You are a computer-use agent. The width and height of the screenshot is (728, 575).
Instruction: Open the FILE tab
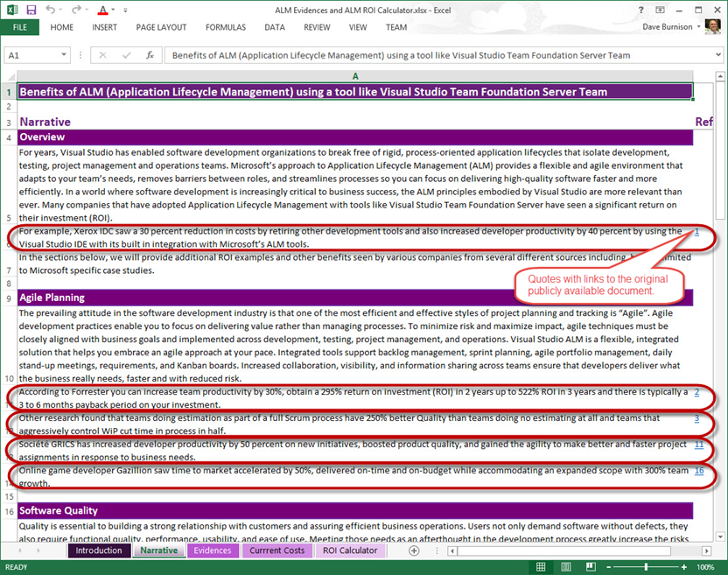tap(19, 27)
